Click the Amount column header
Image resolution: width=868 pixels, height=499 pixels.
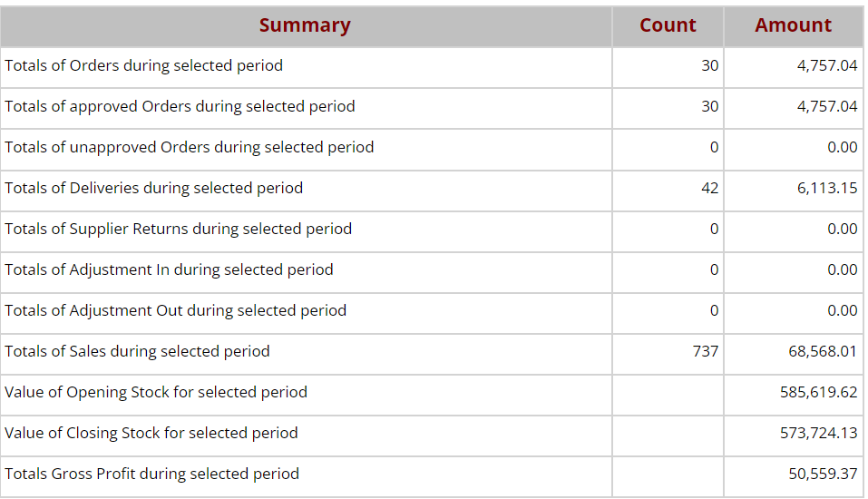(793, 25)
